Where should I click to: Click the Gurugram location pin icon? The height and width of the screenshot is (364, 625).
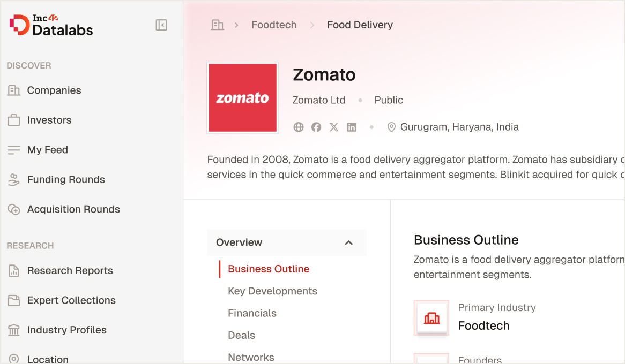pyautogui.click(x=391, y=127)
